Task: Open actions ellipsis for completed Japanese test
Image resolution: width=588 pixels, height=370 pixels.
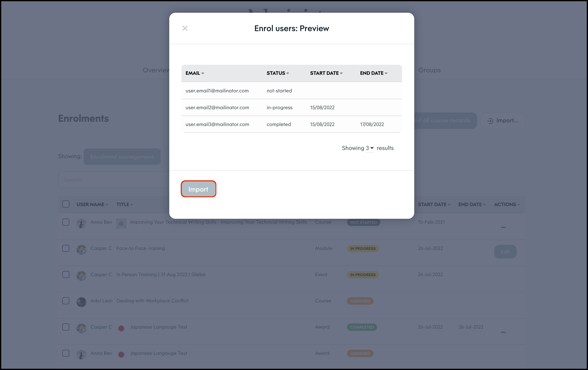Action: pos(503,332)
